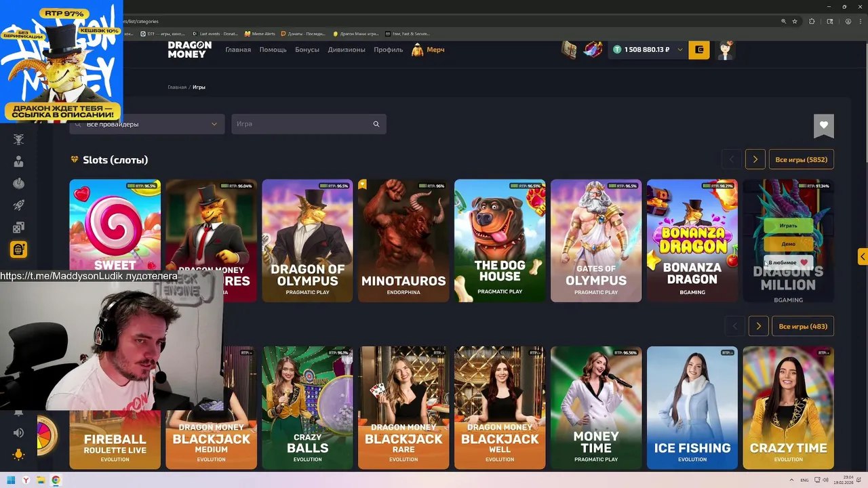Viewport: 868px width, 488px height.
Task: Go to 'Главная' in the breadcrumb
Action: coord(177,87)
